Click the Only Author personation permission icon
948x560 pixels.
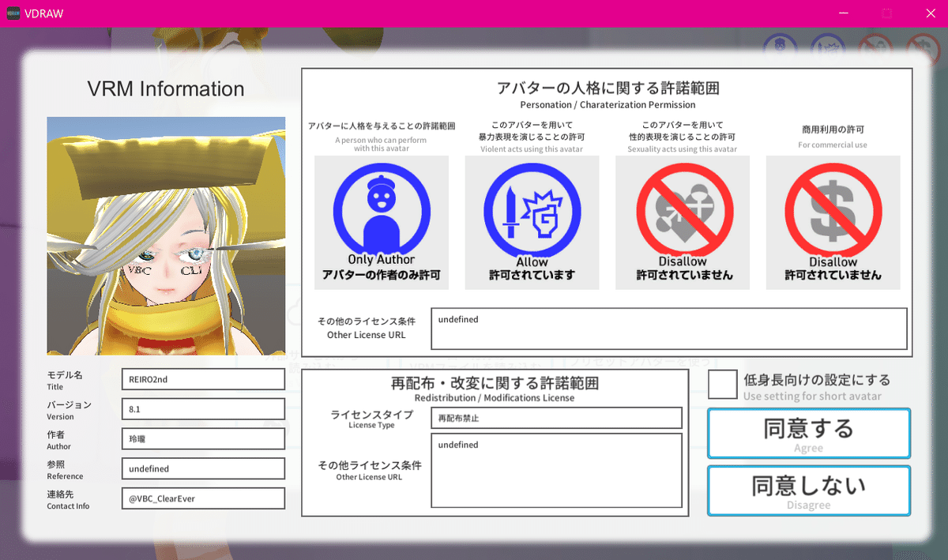click(382, 212)
